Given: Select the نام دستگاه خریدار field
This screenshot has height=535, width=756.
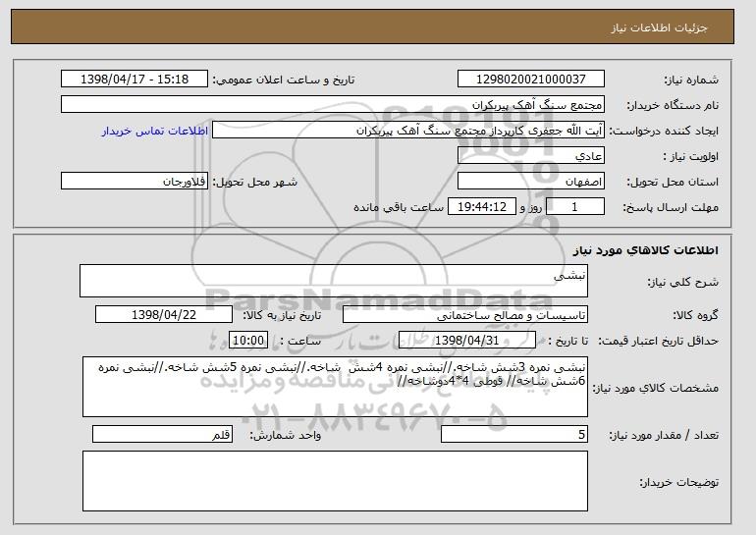Looking at the screenshot, I should tap(333, 105).
